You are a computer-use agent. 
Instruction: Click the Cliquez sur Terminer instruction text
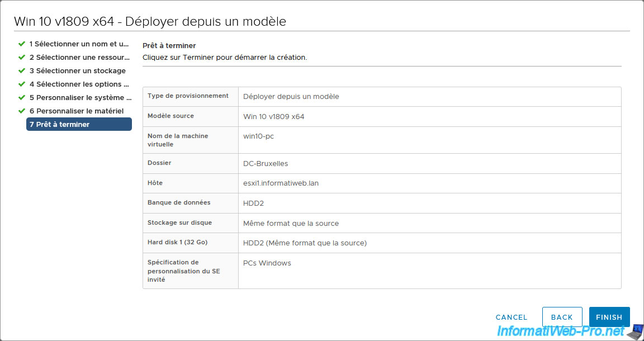tap(225, 58)
